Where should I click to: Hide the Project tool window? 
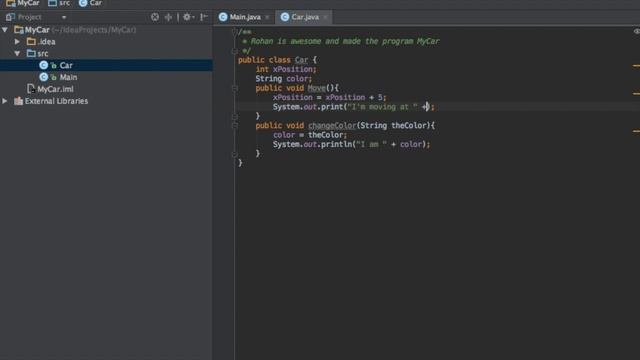204,17
